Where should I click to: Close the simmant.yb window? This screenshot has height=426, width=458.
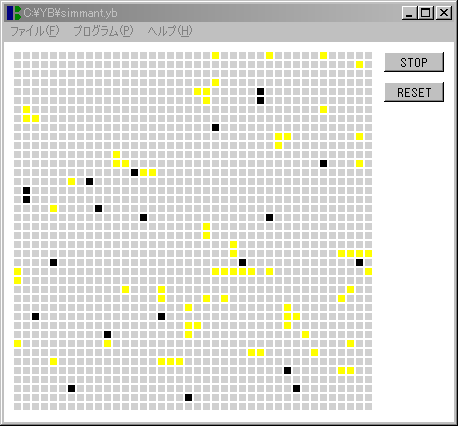pyautogui.click(x=444, y=13)
